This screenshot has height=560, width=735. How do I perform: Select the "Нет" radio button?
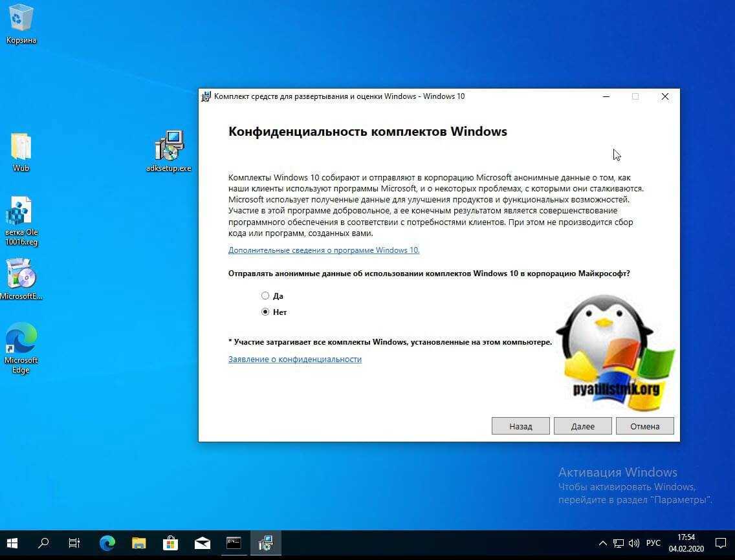tap(265, 312)
